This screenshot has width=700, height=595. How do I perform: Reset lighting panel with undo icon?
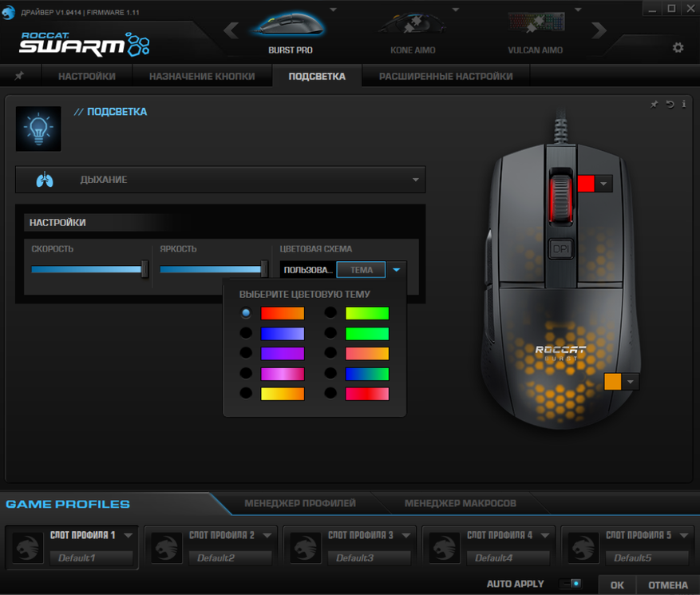tap(670, 105)
